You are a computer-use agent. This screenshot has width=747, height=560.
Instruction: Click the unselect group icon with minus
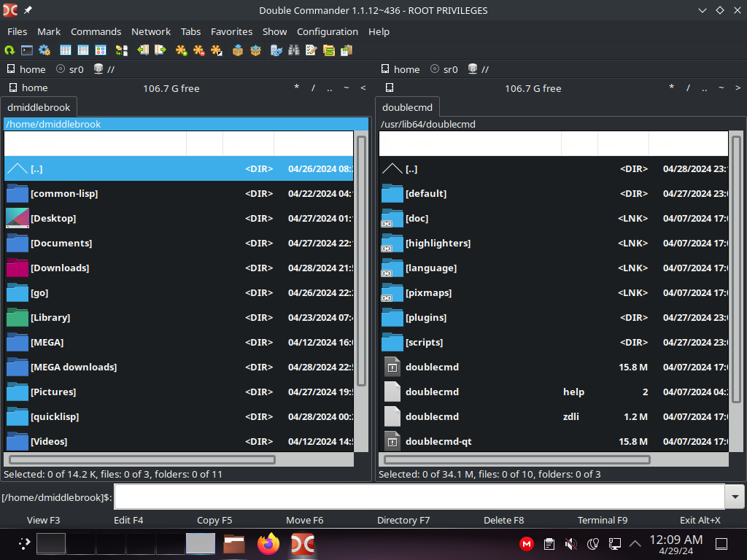click(x=198, y=50)
